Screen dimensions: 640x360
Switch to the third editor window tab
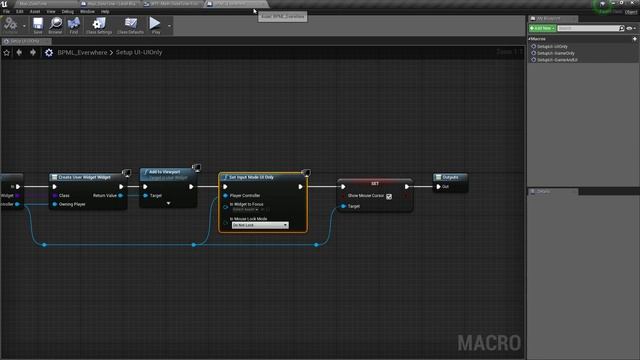click(x=173, y=4)
